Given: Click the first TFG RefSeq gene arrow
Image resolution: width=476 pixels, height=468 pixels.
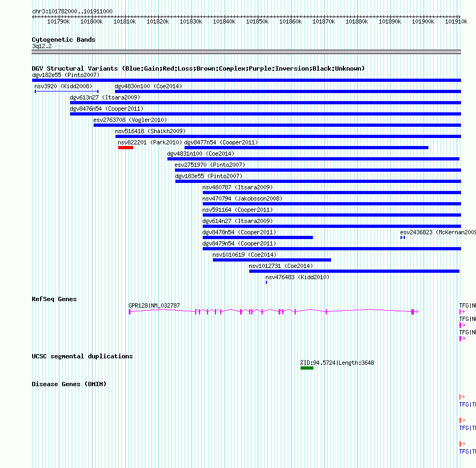Looking at the screenshot, I should tap(462, 312).
